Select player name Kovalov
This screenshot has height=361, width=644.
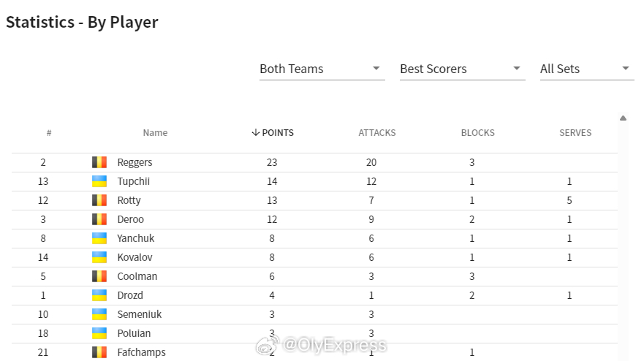[135, 257]
